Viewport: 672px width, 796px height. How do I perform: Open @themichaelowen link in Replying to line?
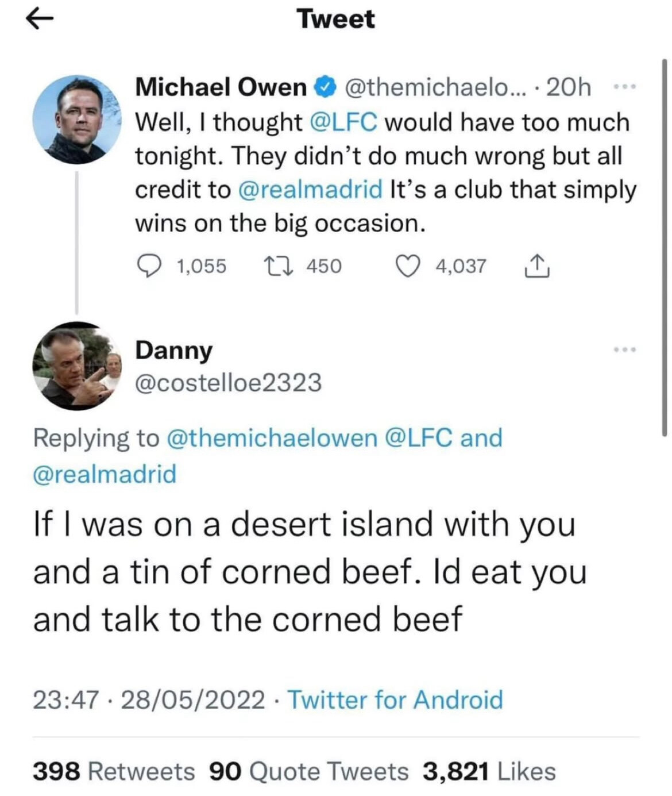coord(272,438)
